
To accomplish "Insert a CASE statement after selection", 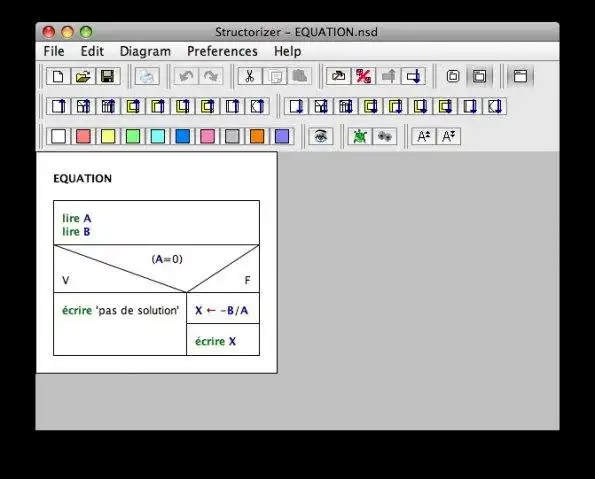I will [346, 106].
